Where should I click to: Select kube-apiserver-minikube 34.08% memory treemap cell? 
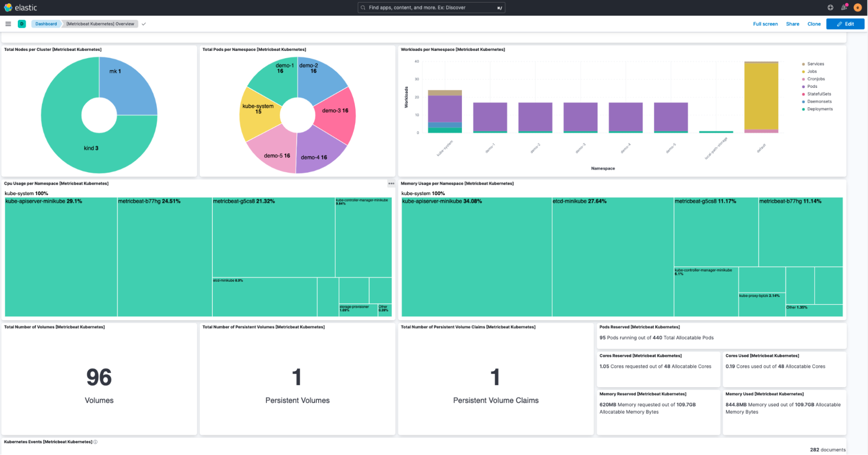click(x=476, y=257)
